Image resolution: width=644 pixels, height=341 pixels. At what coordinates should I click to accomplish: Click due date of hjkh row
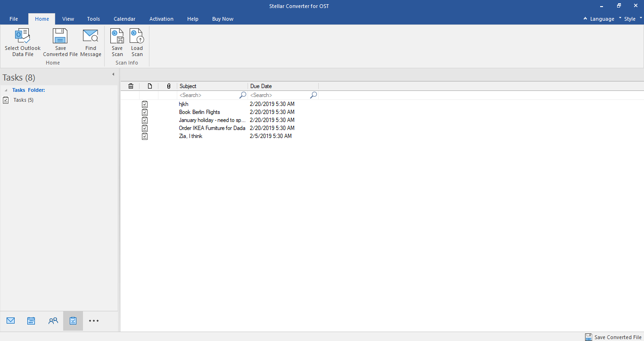coord(272,104)
